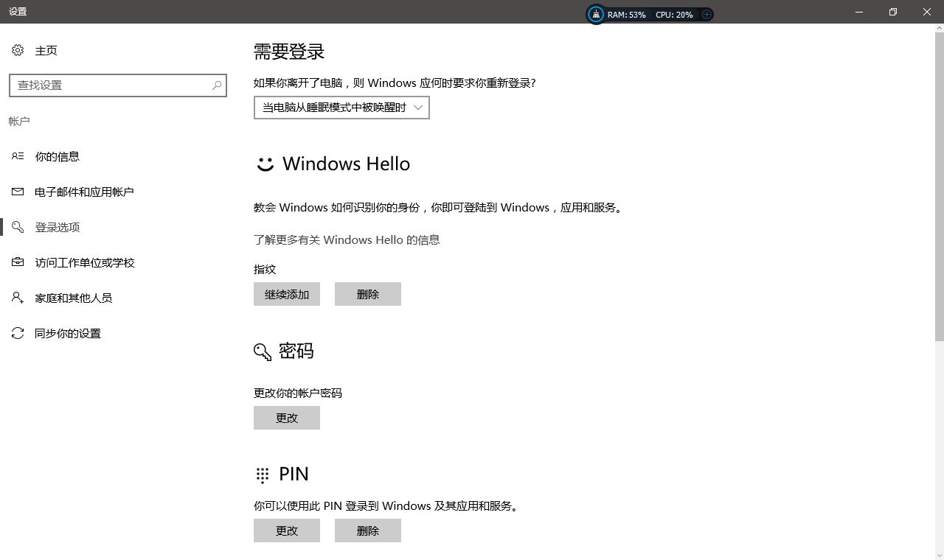Go to 你的信息 section
This screenshot has height=560, width=944.
tap(58, 156)
